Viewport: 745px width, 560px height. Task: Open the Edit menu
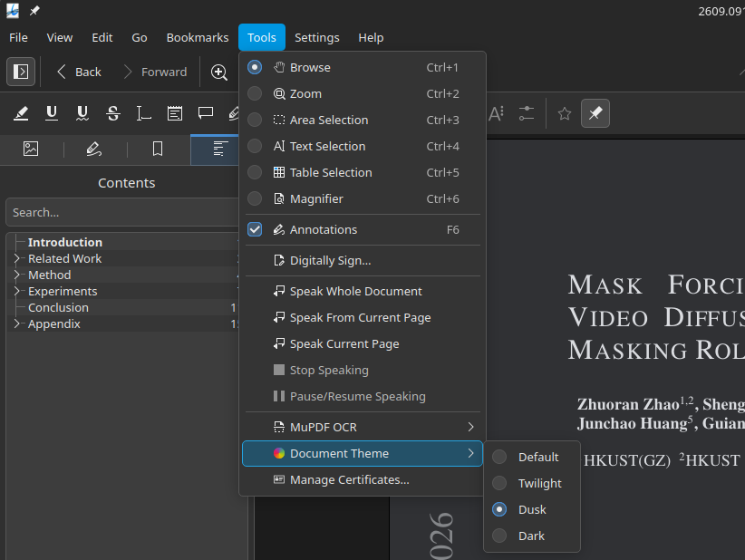click(102, 37)
